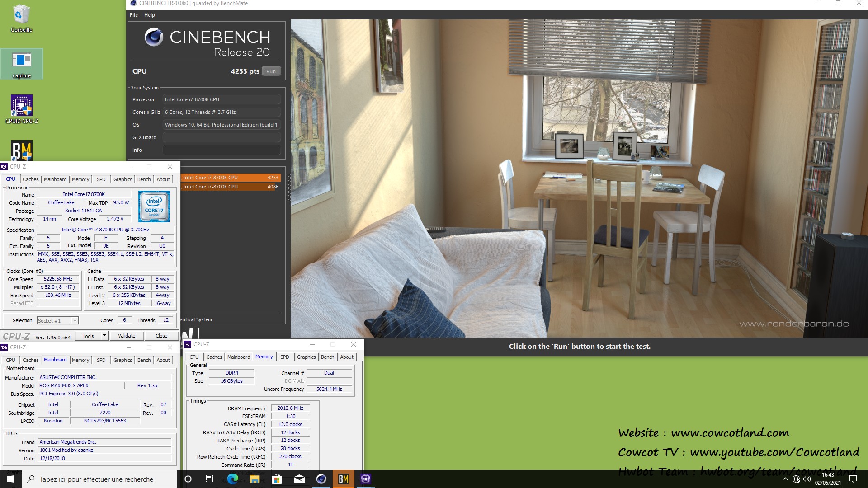Click the Windows Start button
868x488 pixels.
point(11,479)
